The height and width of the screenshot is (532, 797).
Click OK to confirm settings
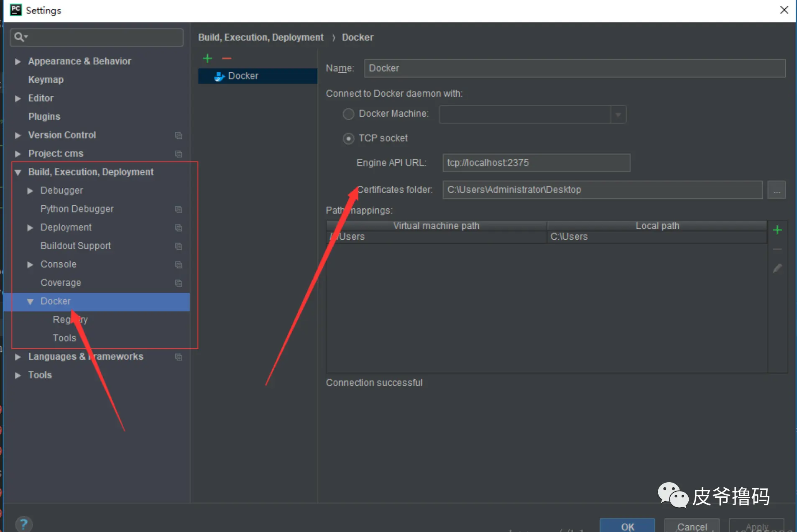point(627,526)
